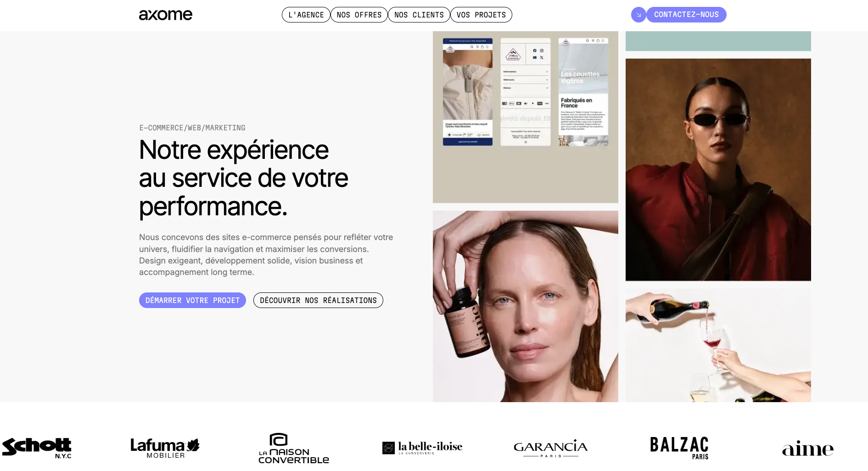
Task: Open the Balzac Paris logo
Action: (x=679, y=448)
